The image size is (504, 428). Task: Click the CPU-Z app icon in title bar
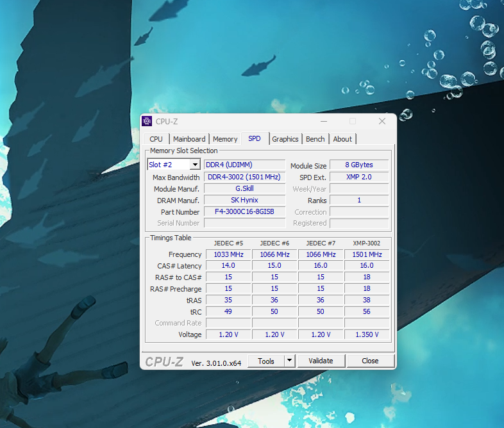[x=147, y=121]
